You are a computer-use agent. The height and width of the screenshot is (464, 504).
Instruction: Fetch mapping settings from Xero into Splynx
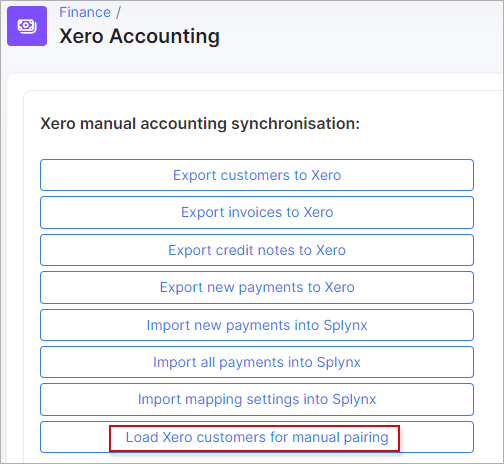click(257, 399)
